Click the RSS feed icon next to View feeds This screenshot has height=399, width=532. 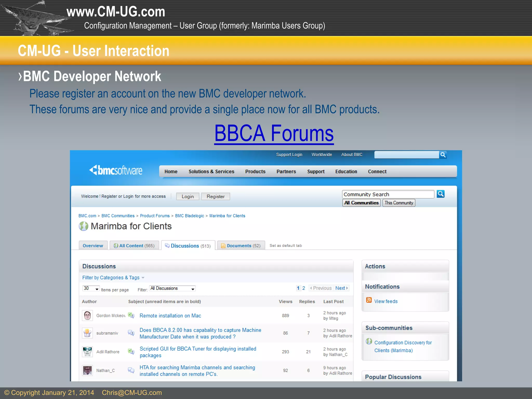tap(369, 300)
